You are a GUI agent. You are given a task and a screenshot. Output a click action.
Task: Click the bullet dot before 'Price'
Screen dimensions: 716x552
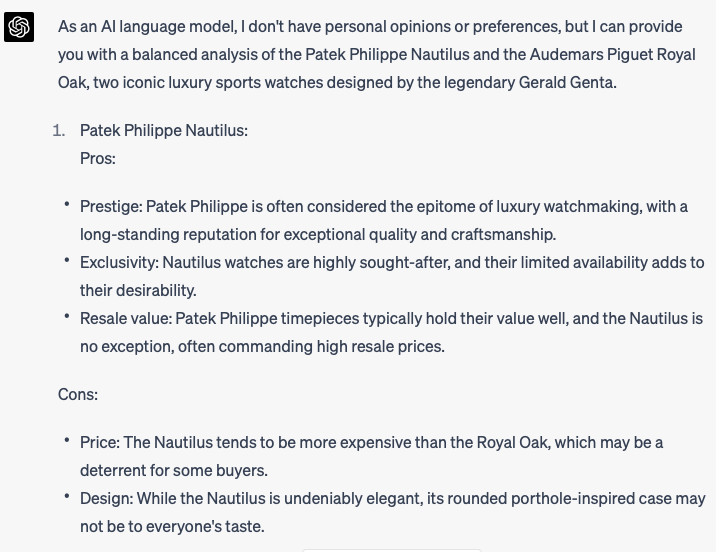pos(67,440)
